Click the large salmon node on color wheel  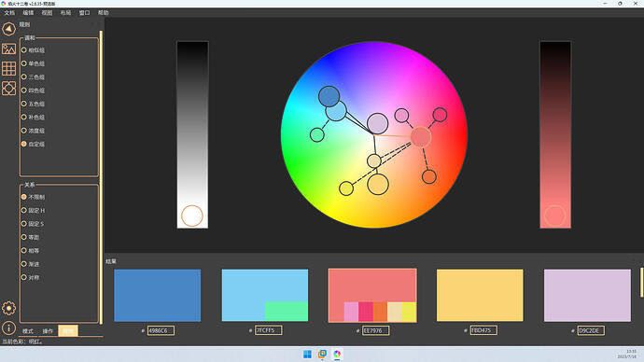(421, 137)
